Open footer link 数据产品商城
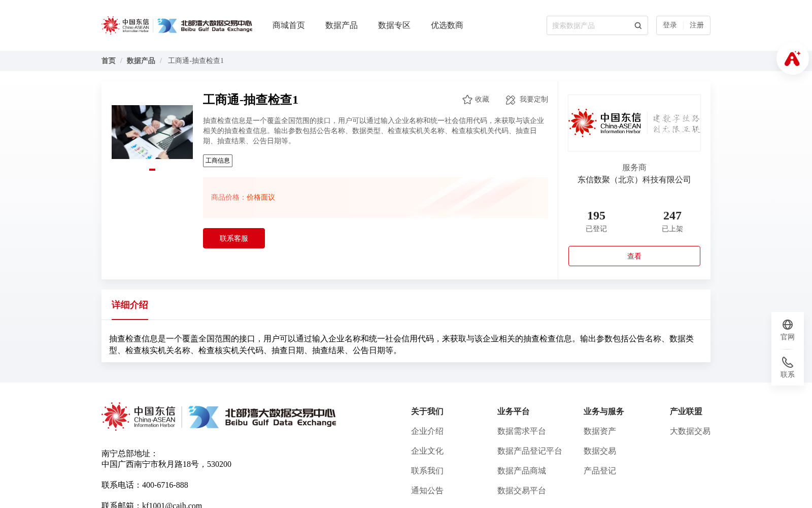The height and width of the screenshot is (508, 812). click(x=522, y=471)
